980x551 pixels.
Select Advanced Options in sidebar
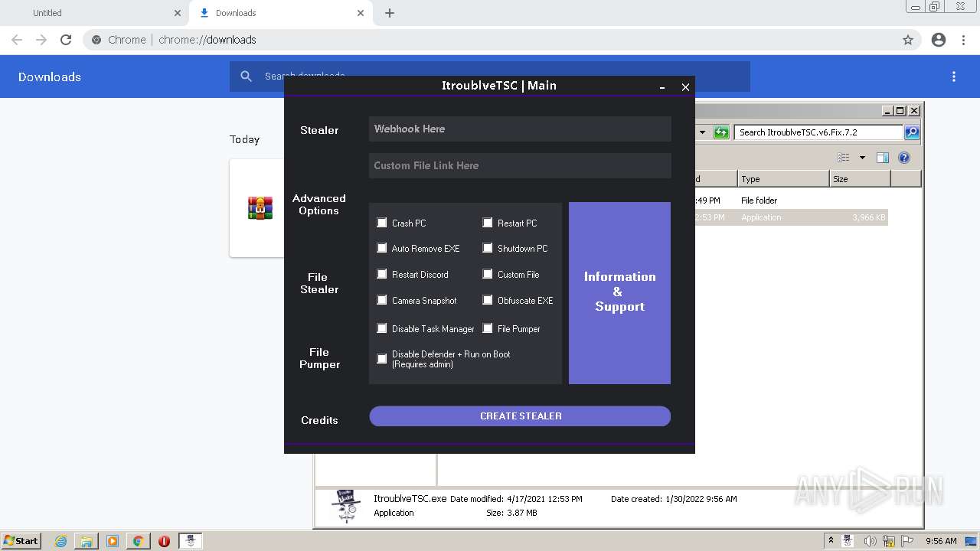[319, 204]
